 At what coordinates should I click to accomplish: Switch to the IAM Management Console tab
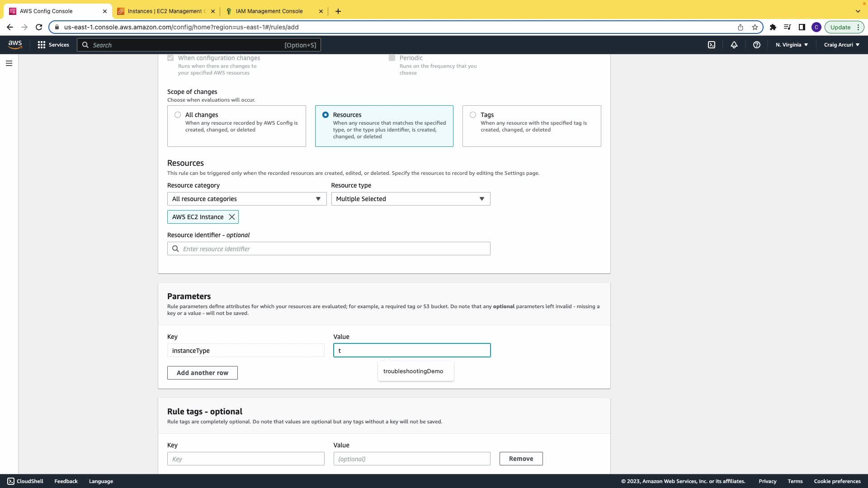[269, 11]
